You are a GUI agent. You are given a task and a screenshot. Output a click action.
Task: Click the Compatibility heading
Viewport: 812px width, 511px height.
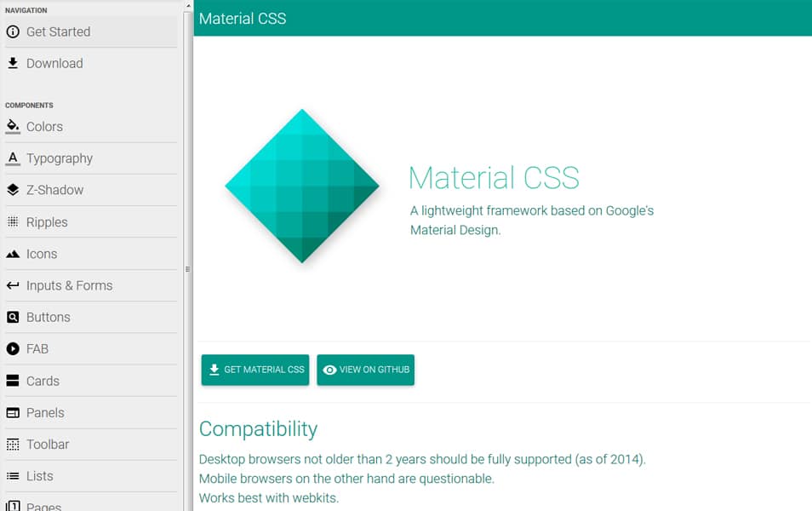pos(258,429)
